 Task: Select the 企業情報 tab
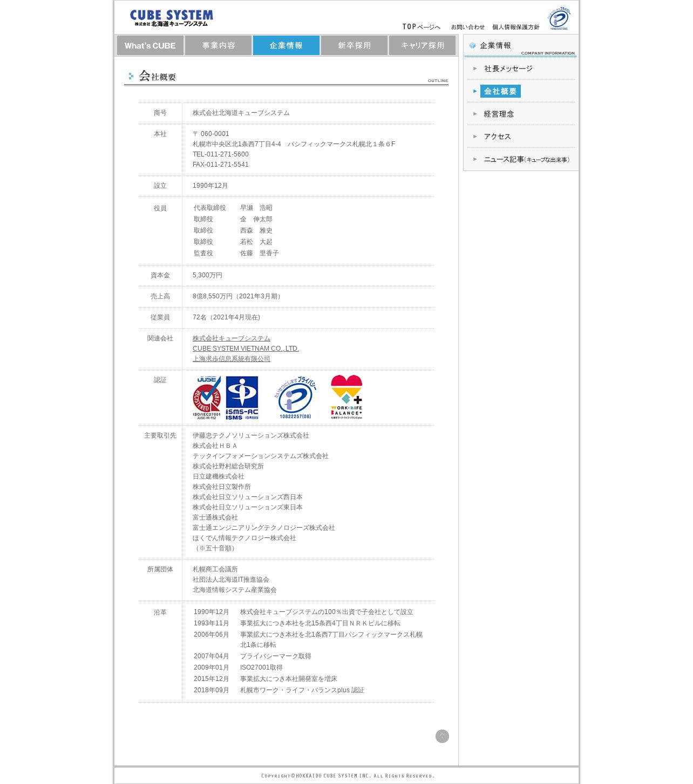[286, 45]
